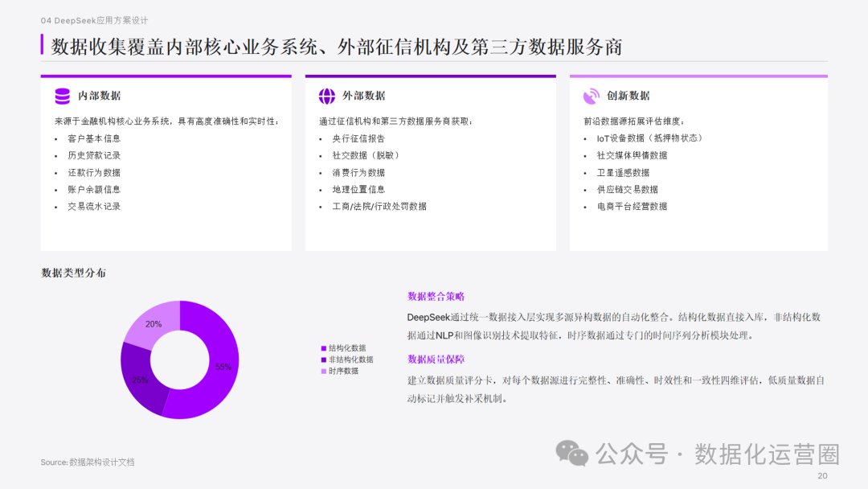Click the 时序数据 legend color swatch
The image size is (868, 489).
point(324,372)
